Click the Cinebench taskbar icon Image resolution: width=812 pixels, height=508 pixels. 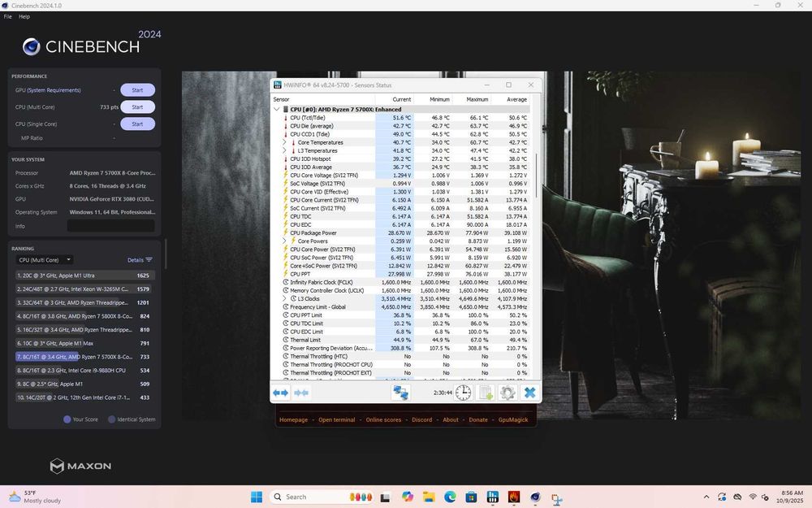[535, 497]
